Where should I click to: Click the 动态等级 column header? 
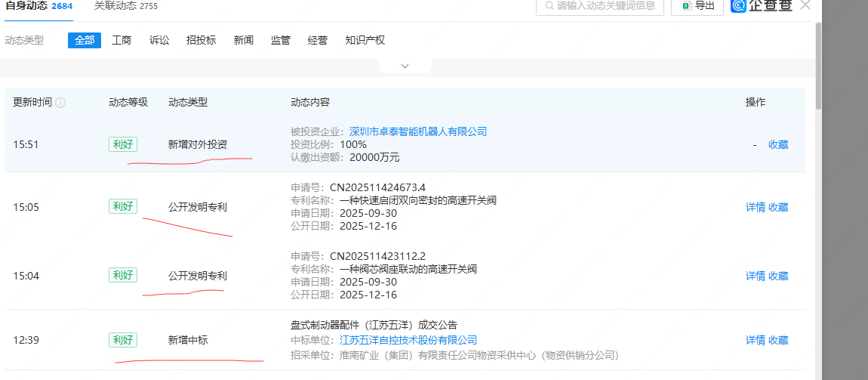128,103
